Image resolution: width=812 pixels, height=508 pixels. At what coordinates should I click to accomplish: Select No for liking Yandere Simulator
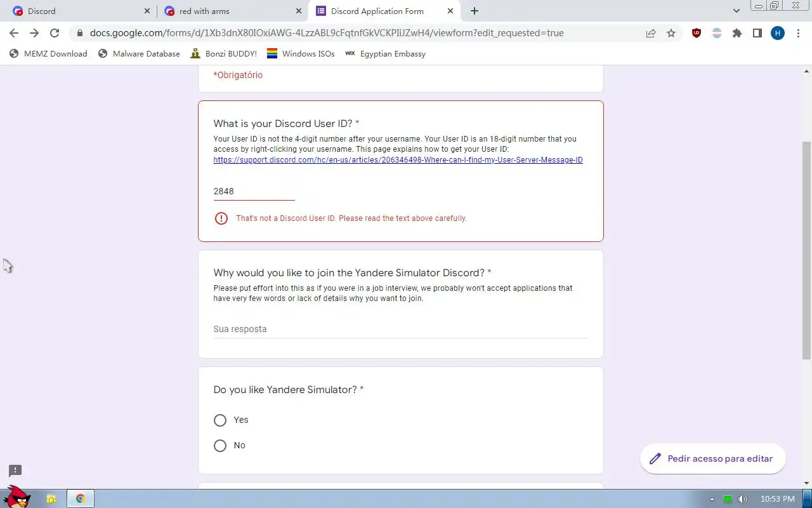tap(220, 445)
